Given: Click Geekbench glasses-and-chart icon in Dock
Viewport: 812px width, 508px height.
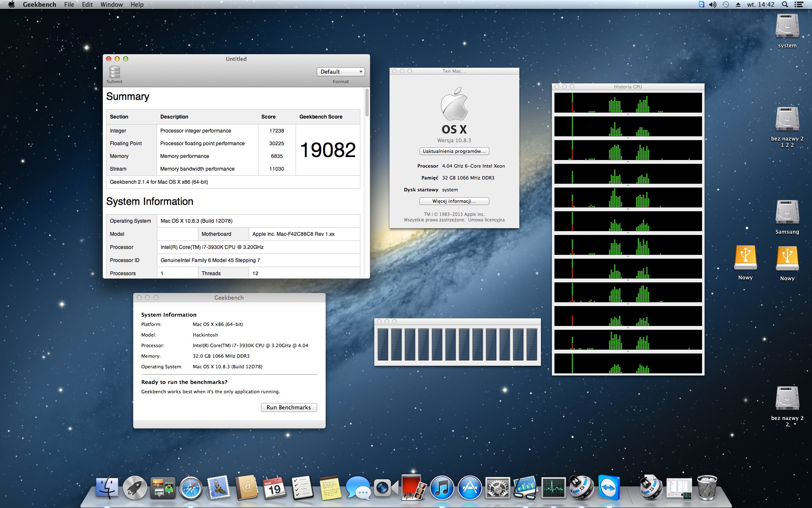Looking at the screenshot, I should (526, 488).
